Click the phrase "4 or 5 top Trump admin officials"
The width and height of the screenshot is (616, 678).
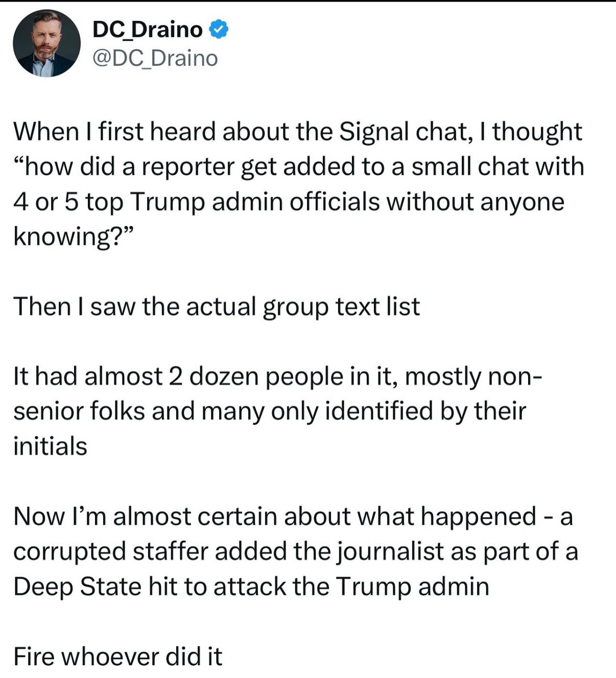[197, 202]
